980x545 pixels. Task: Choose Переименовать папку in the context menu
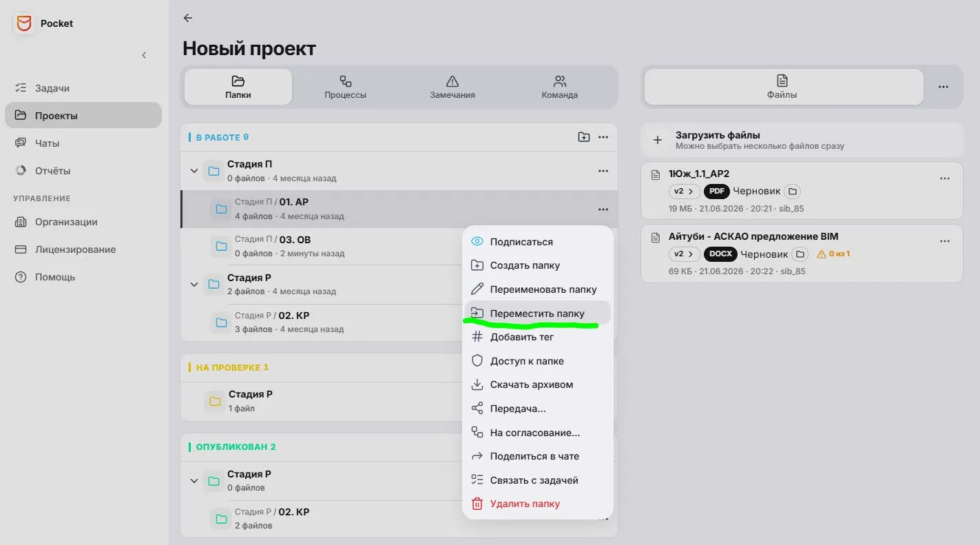coord(537,289)
